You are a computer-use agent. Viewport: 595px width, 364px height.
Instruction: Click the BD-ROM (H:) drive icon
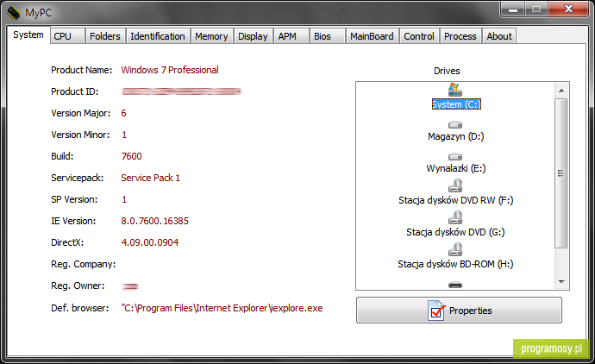point(455,249)
